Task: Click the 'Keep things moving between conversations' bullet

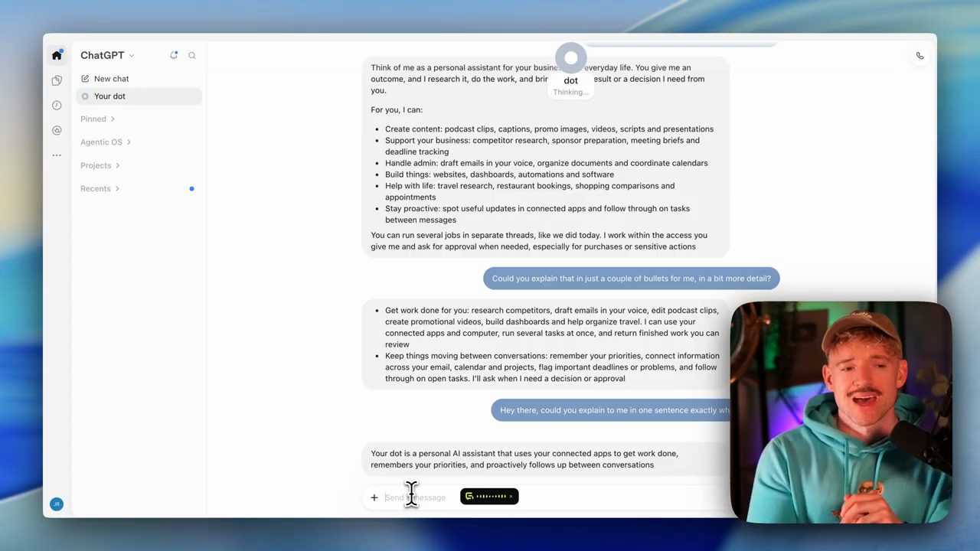Action: pyautogui.click(x=552, y=367)
